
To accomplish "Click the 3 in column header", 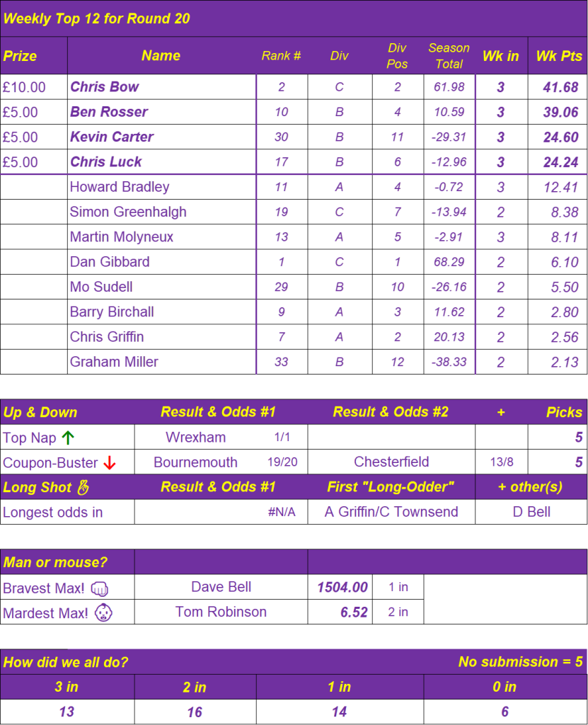I will (67, 687).
